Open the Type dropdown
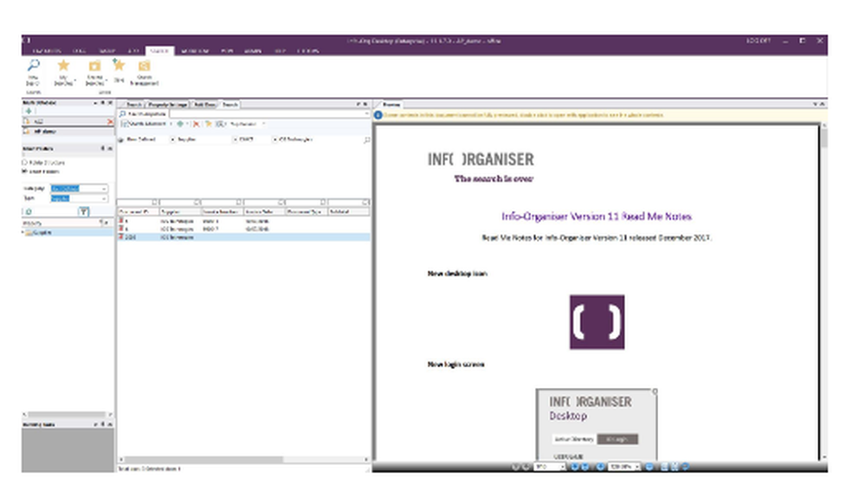Image resolution: width=866 pixels, height=504 pixels. point(104,198)
